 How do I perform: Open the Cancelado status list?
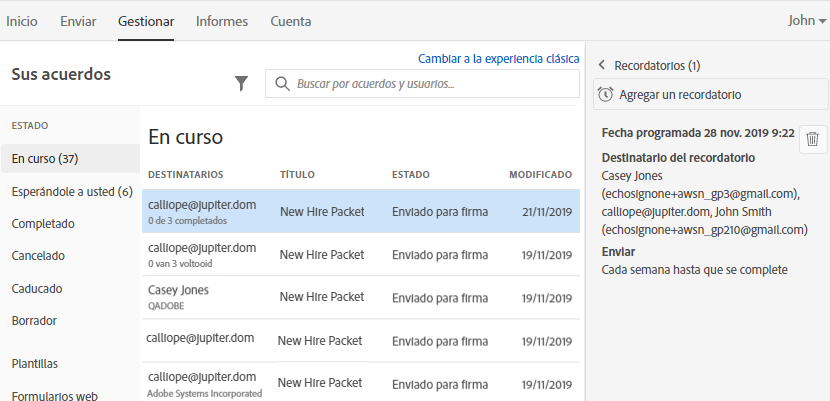(x=38, y=256)
